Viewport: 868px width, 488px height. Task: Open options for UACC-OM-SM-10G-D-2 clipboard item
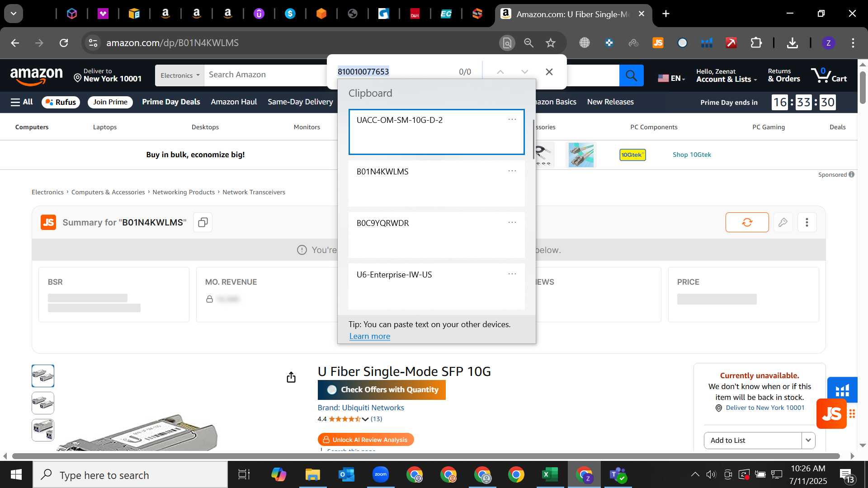click(x=512, y=119)
